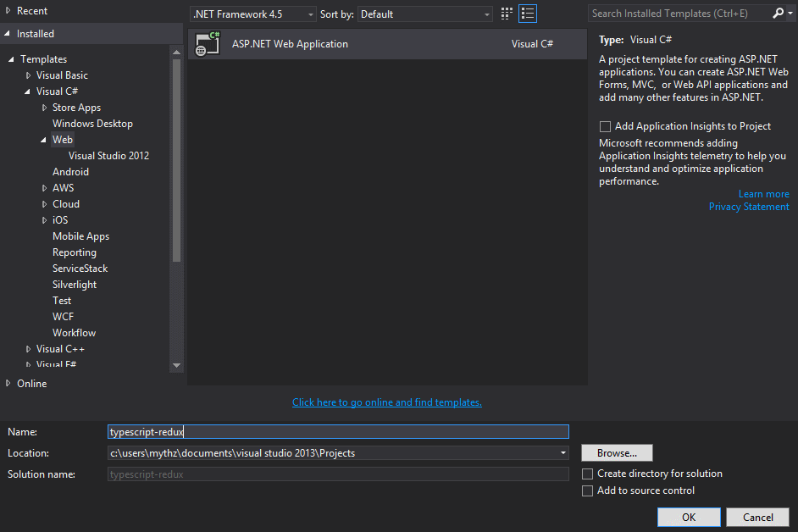This screenshot has width=798, height=532.
Task: Switch to medium icons list view
Action: coord(528,14)
